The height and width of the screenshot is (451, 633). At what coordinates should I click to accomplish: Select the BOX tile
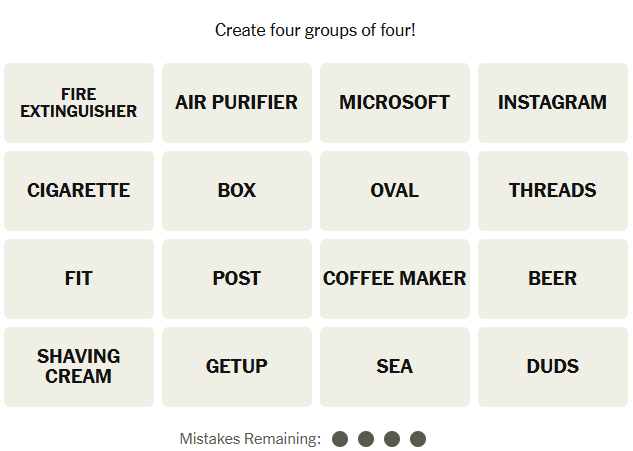237,191
